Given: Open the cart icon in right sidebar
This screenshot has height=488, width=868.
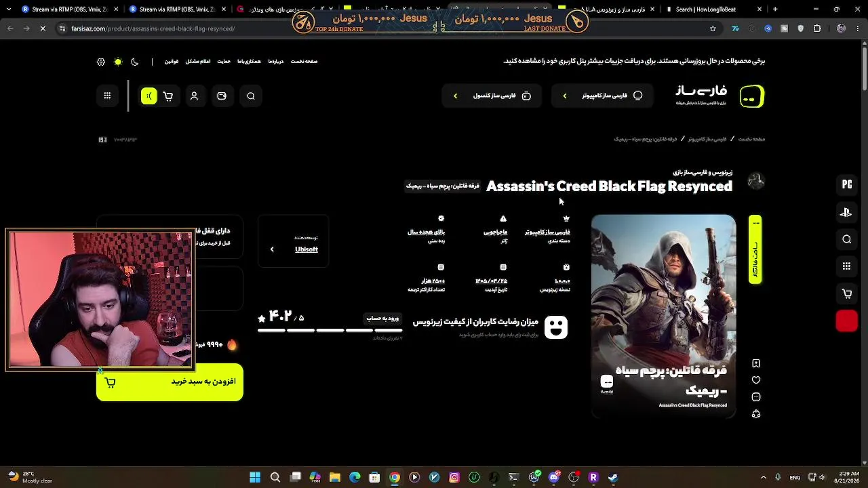Looking at the screenshot, I should [847, 293].
